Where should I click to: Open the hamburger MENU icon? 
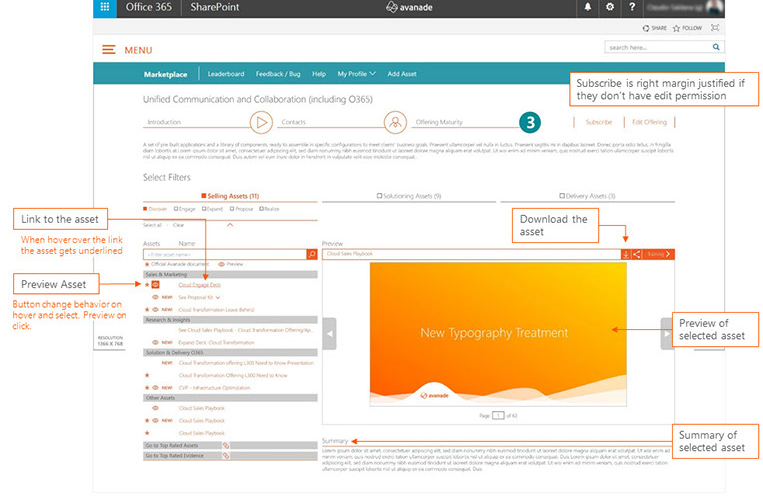[x=108, y=50]
